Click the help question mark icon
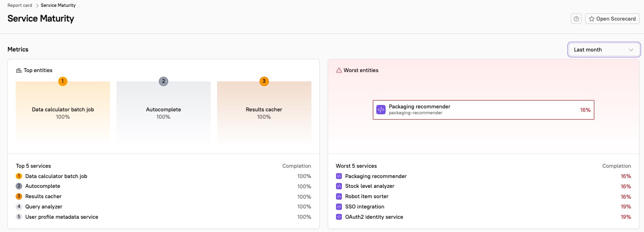This screenshot has width=644, height=232. click(x=576, y=19)
